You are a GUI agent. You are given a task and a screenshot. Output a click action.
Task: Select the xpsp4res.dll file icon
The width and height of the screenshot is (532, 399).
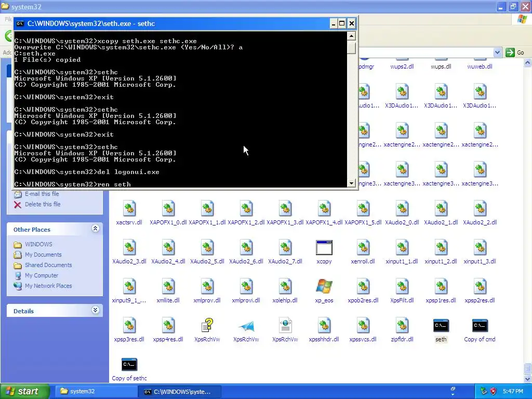point(168,325)
